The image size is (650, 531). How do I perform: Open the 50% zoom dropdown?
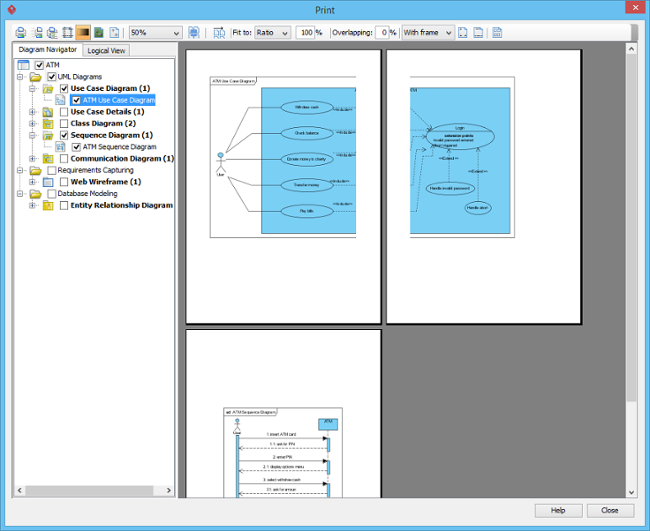click(x=155, y=32)
